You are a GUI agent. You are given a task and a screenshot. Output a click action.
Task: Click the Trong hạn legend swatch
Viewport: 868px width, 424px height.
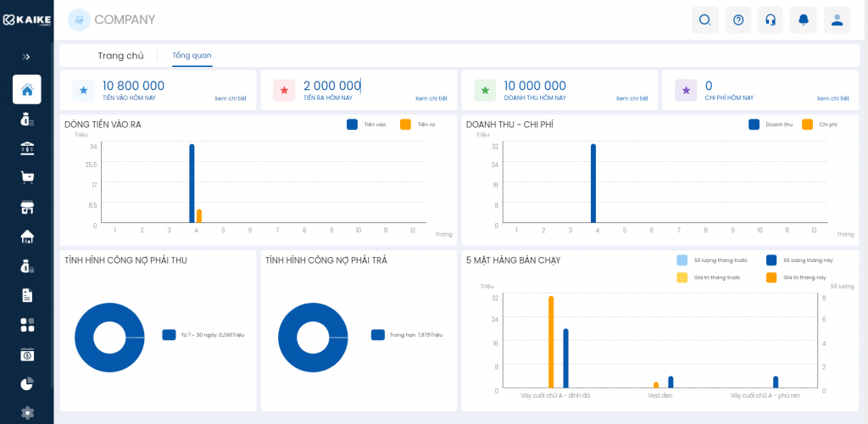click(378, 335)
